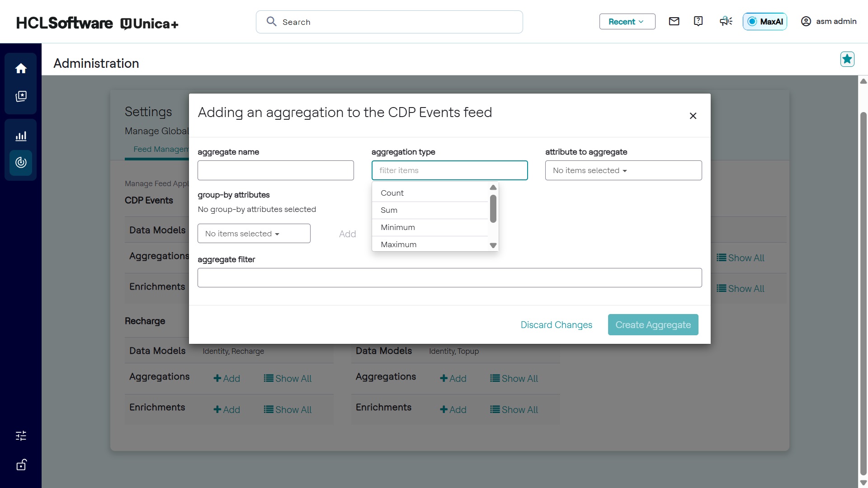868x488 pixels.
Task: Open the analytics bar chart icon
Action: pyautogui.click(x=21, y=136)
